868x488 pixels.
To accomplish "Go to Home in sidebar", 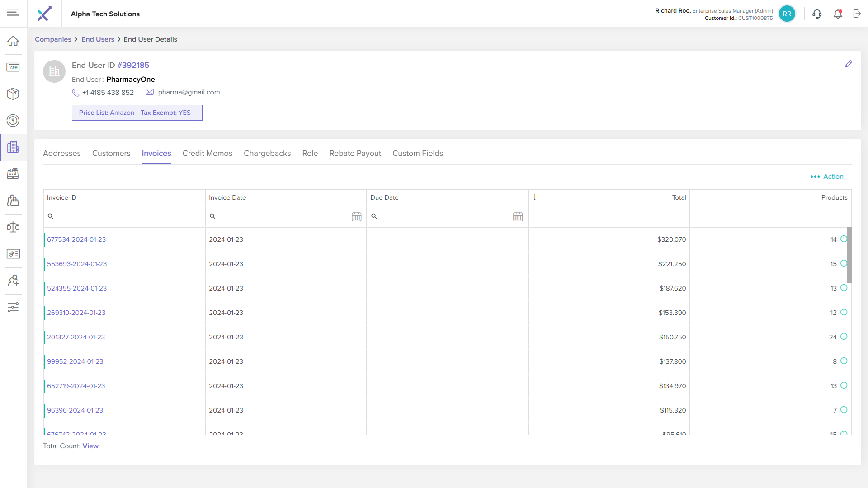I will click(13, 41).
